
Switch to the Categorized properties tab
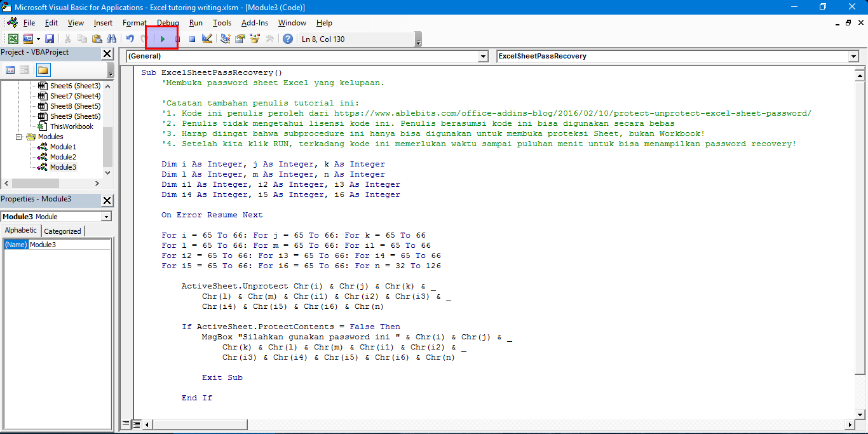62,231
